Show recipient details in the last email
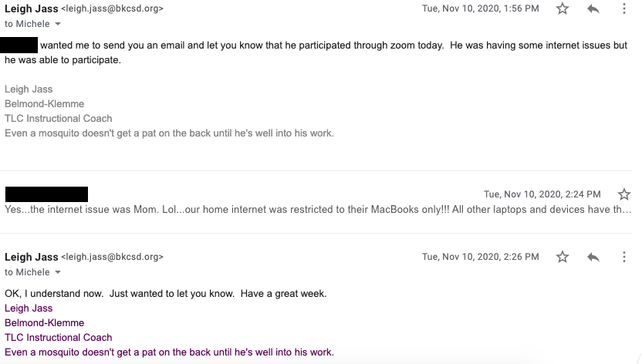642x364 pixels. click(58, 272)
